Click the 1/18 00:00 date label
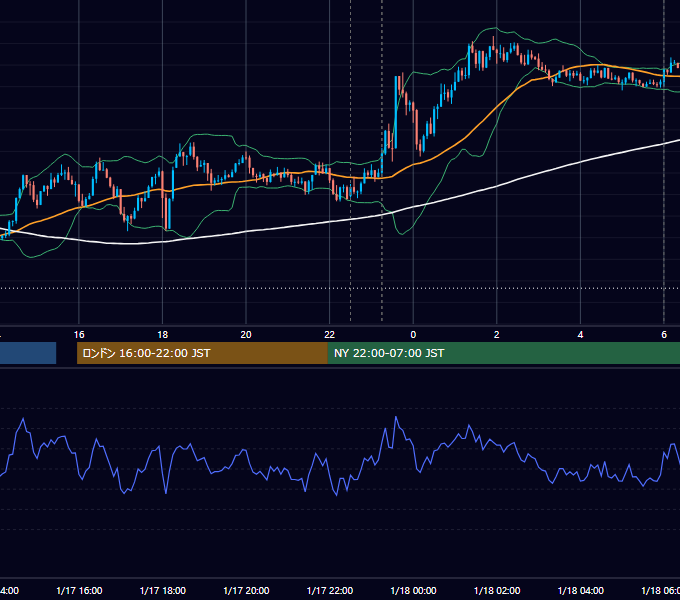The width and height of the screenshot is (680, 600). [413, 590]
